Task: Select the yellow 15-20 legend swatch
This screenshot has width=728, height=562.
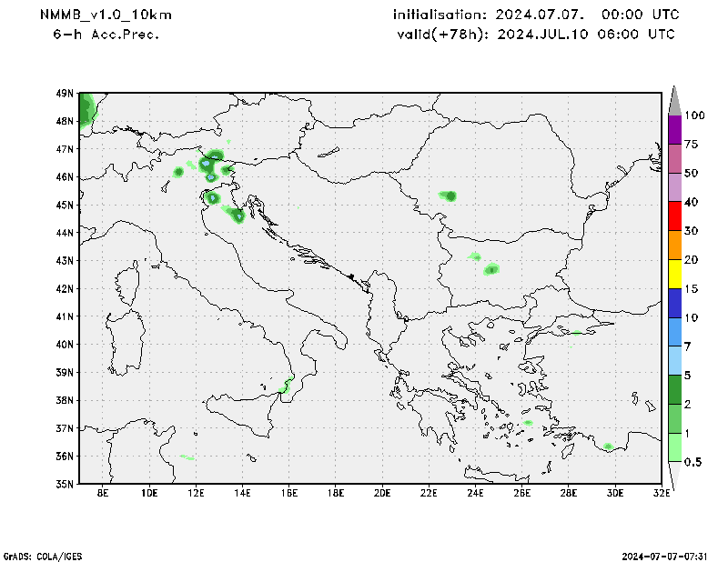Action: coord(674,274)
